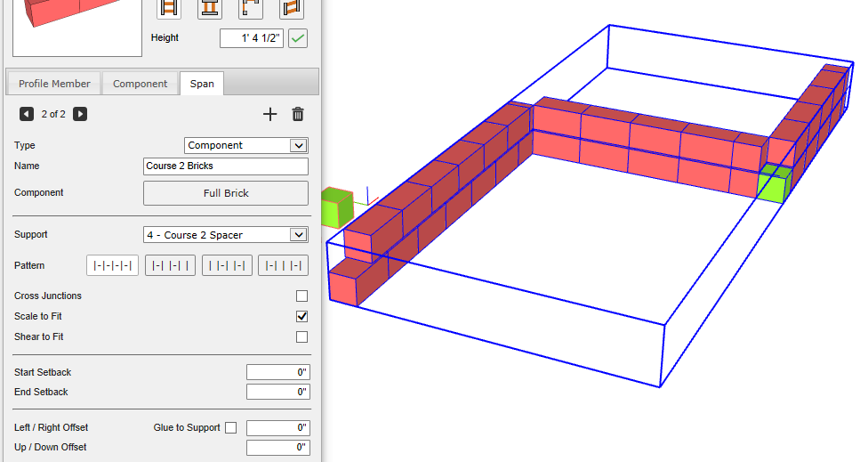Viewport: 868px width, 462px height.
Task: Click the Left / Right Offset input field
Action: pyautogui.click(x=277, y=427)
